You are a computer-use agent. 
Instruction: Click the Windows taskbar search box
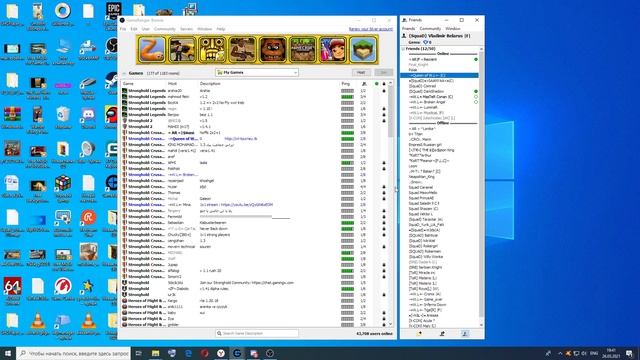[73, 353]
